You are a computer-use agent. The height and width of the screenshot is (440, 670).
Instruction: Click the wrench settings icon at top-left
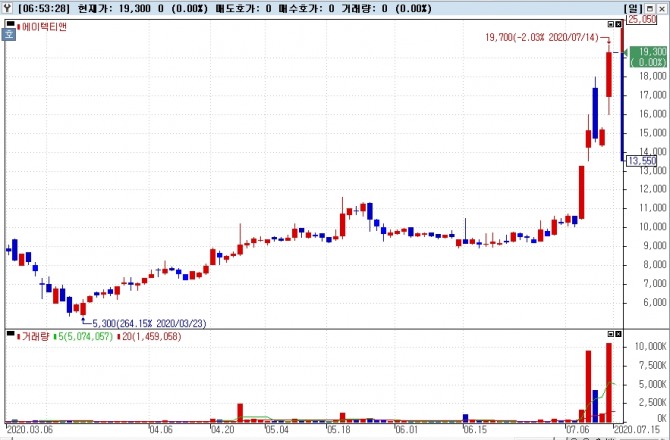(8, 7)
